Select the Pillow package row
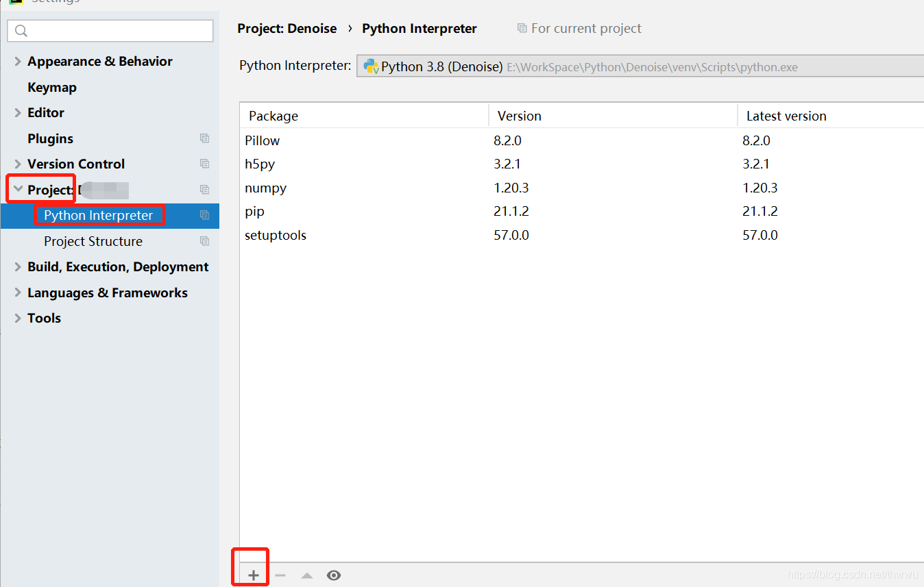This screenshot has height=587, width=924. coord(582,140)
